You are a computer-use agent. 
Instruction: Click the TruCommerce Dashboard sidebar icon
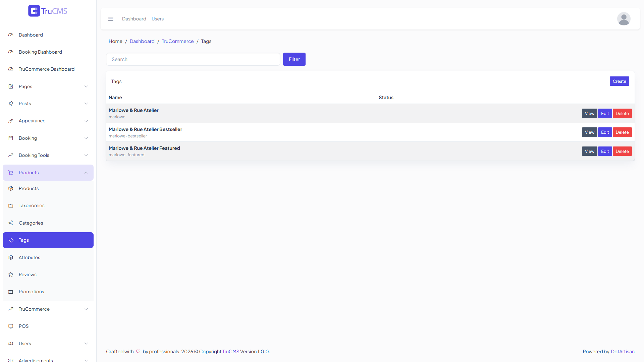click(x=11, y=69)
